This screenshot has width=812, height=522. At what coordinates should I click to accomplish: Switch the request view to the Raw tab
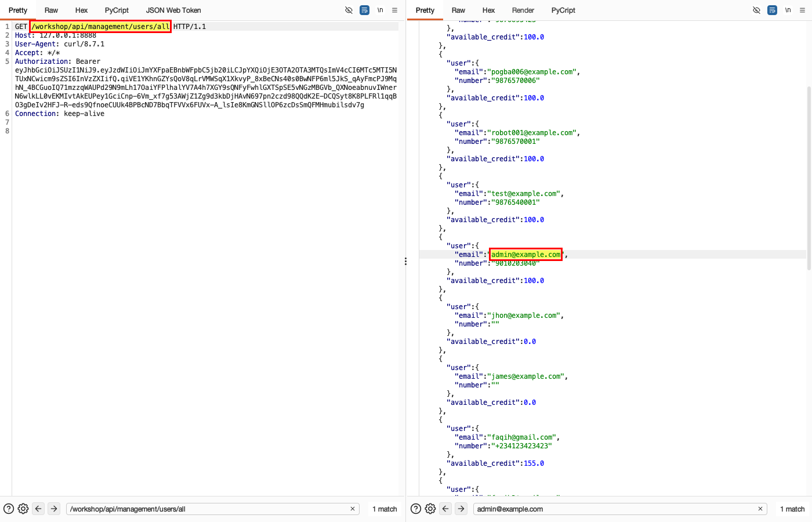point(51,10)
